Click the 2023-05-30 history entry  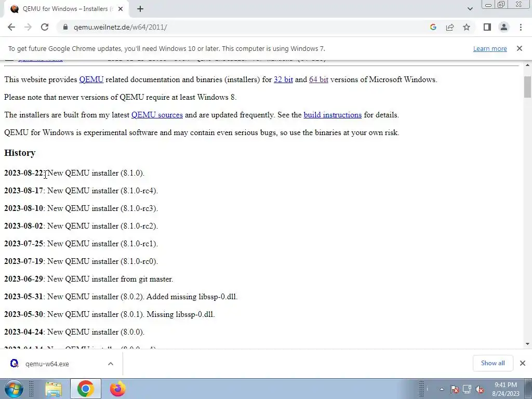(109, 314)
